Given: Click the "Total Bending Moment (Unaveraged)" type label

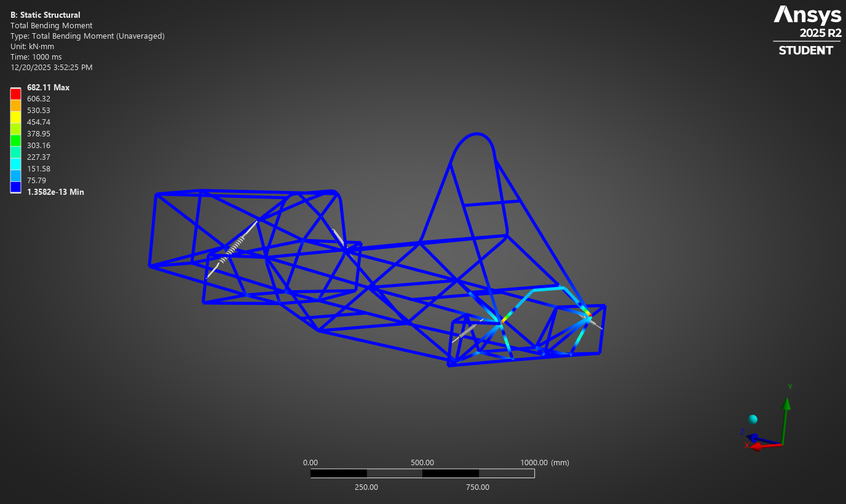Looking at the screenshot, I should point(87,36).
